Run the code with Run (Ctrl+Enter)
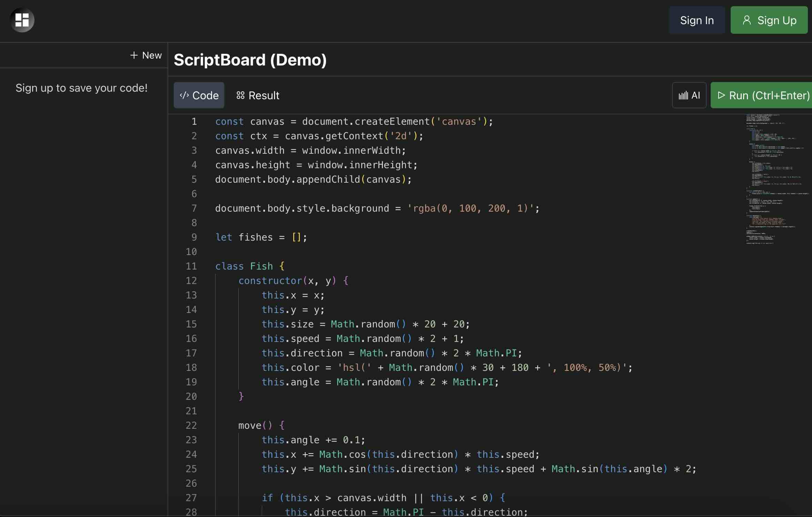812x517 pixels. point(761,95)
